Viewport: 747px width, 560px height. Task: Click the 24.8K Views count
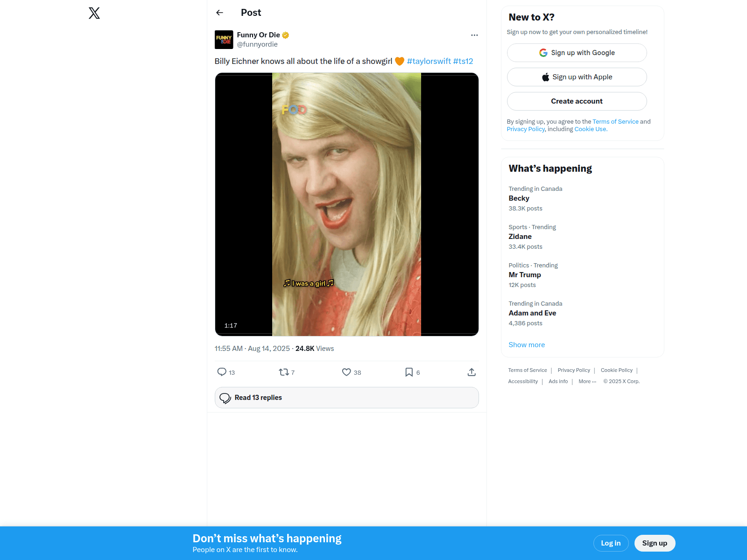[x=315, y=349]
